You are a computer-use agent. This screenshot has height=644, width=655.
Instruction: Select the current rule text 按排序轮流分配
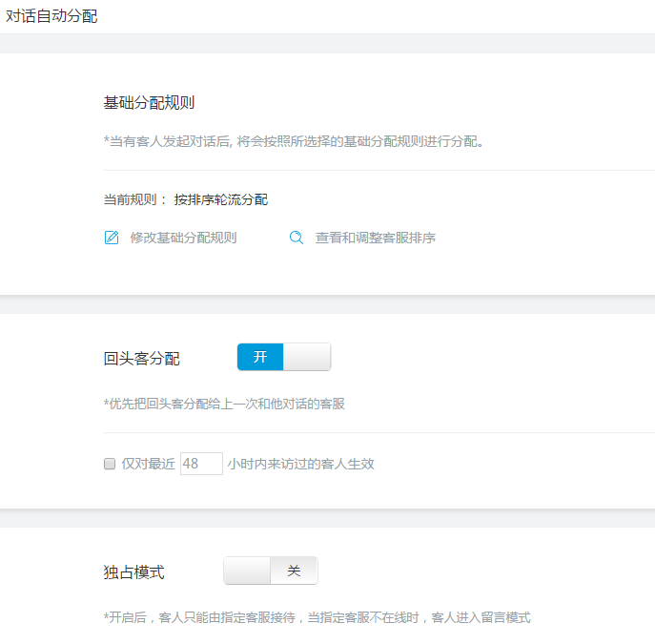(221, 199)
